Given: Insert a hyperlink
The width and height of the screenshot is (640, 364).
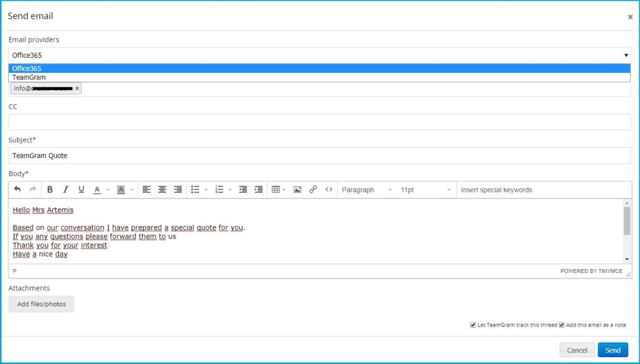Looking at the screenshot, I should (313, 190).
